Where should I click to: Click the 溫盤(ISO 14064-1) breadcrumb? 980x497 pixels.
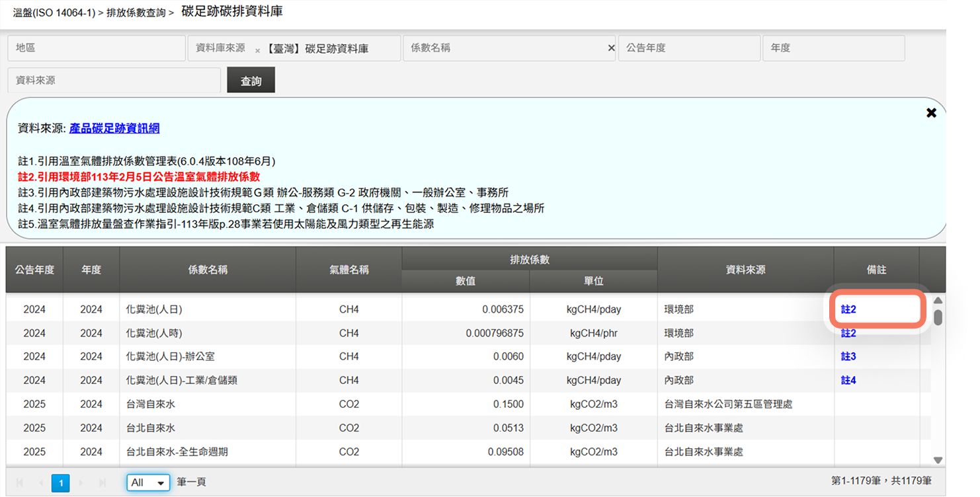(x=54, y=13)
